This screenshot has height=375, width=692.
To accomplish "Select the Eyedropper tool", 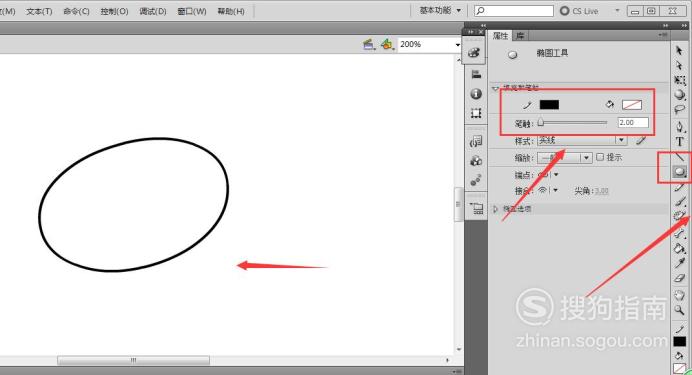I will 679,263.
